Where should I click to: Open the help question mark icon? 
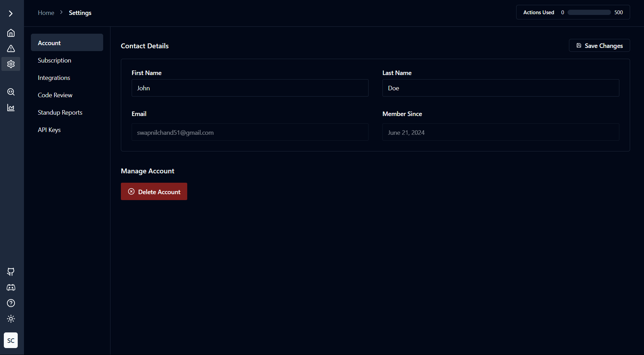[x=11, y=303]
